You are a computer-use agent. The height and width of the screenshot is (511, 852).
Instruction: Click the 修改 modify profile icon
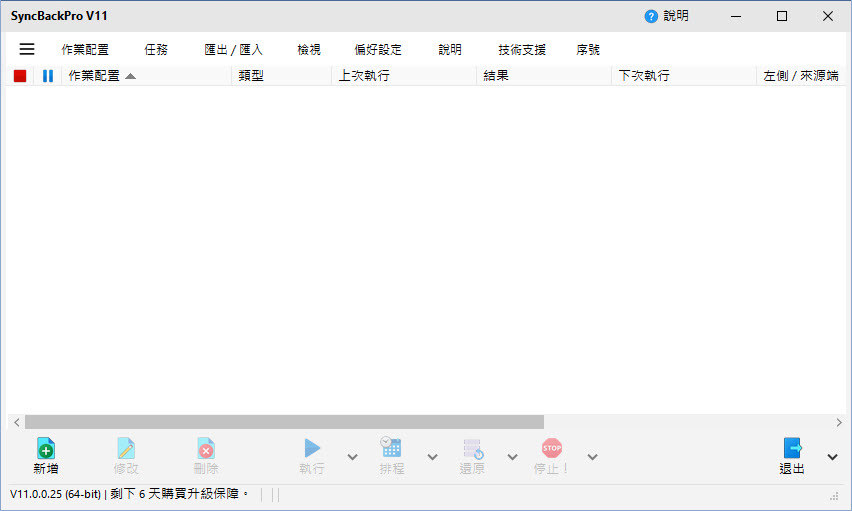click(125, 448)
